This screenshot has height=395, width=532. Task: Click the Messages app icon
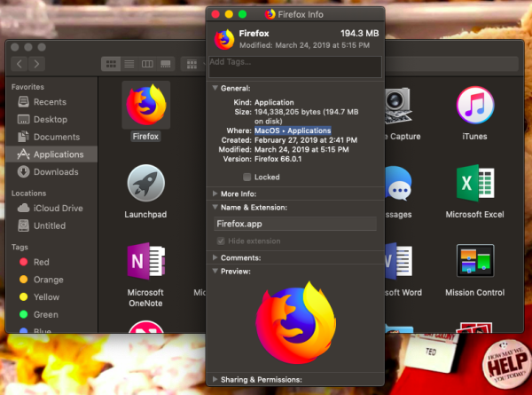tap(398, 184)
